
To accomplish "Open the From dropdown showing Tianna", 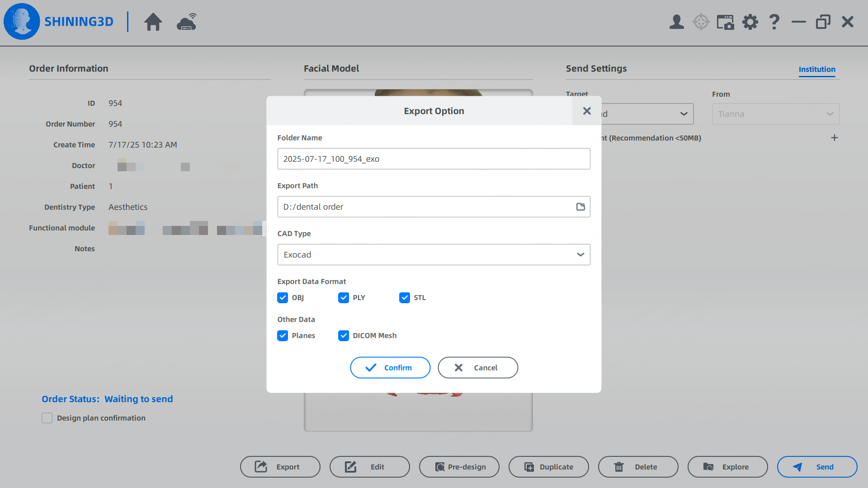I will [x=775, y=114].
